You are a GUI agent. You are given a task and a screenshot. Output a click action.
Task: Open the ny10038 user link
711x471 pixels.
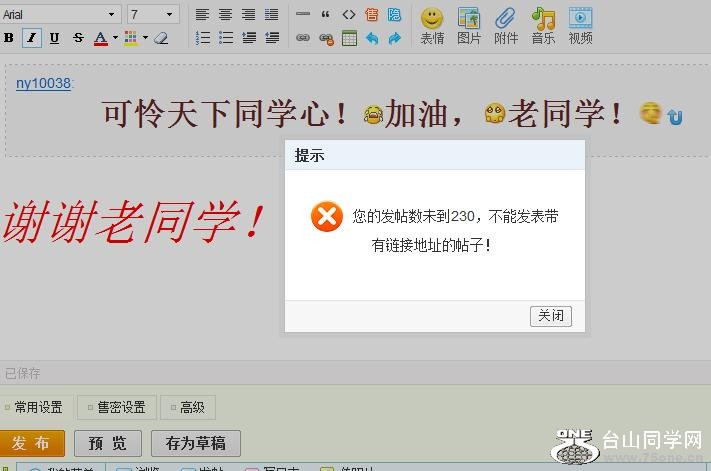click(x=43, y=83)
